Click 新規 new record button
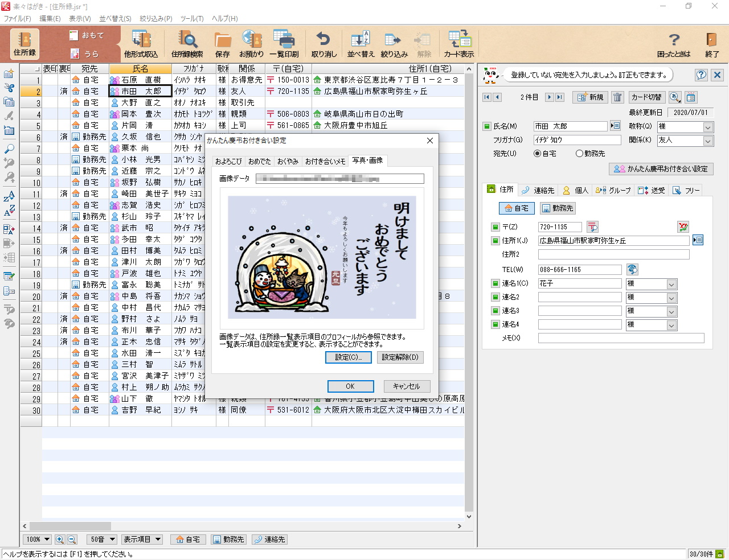 pos(589,97)
